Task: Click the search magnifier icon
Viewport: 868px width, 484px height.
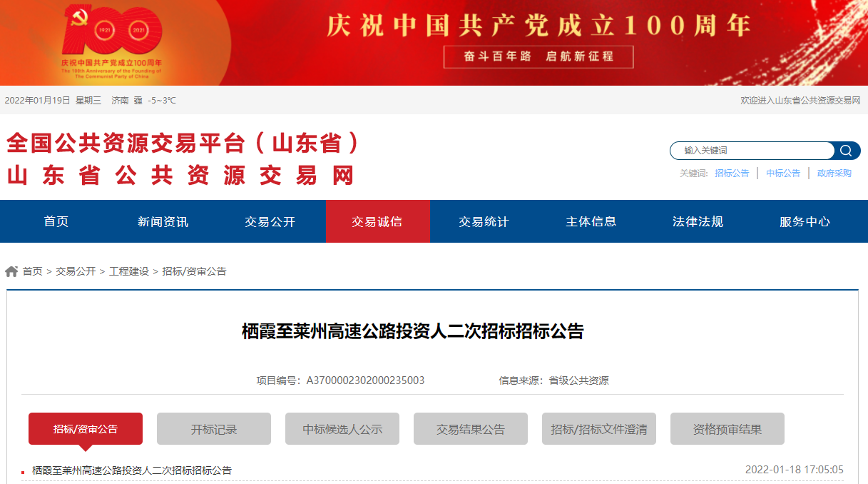Action: [x=846, y=151]
